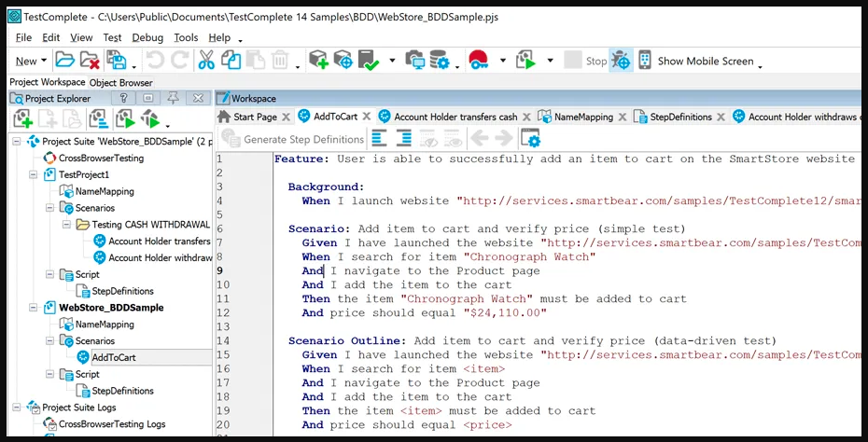Screen dimensions: 868x442
Task: Collapse the Testing CASH WITHDRAWAL folder
Action: 66,225
